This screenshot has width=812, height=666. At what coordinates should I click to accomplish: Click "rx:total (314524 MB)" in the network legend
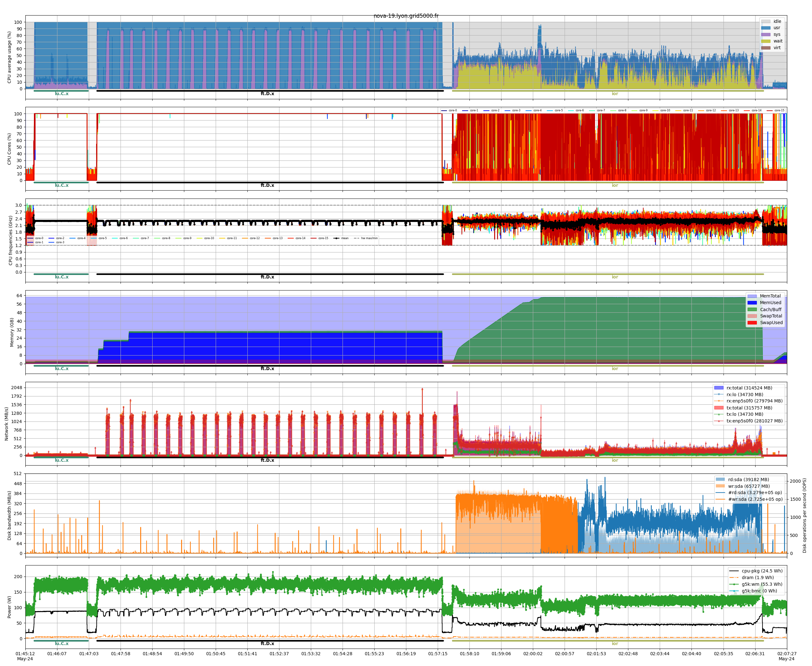click(x=749, y=388)
